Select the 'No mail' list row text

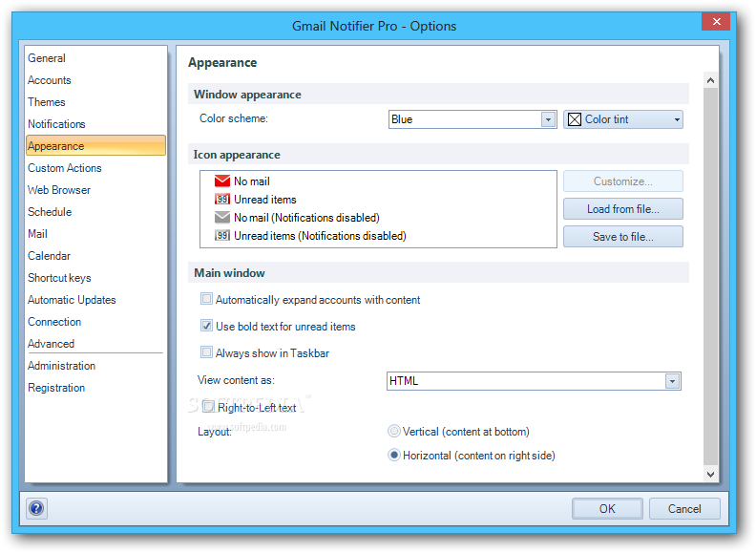(x=252, y=181)
